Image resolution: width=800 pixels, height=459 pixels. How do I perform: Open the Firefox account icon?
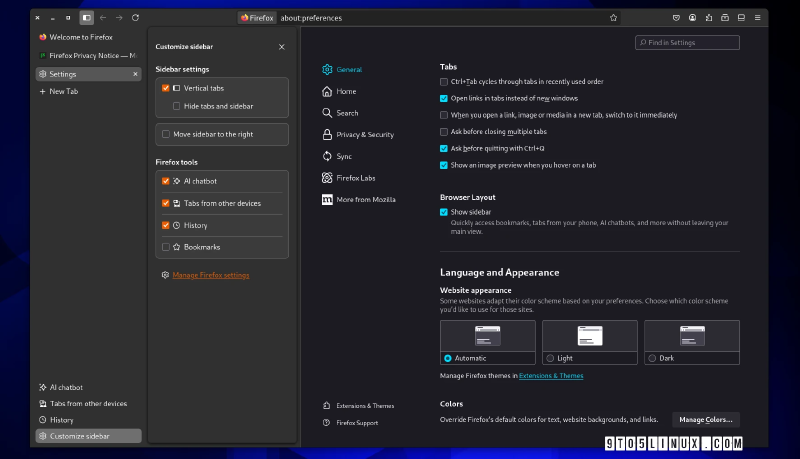click(x=692, y=18)
